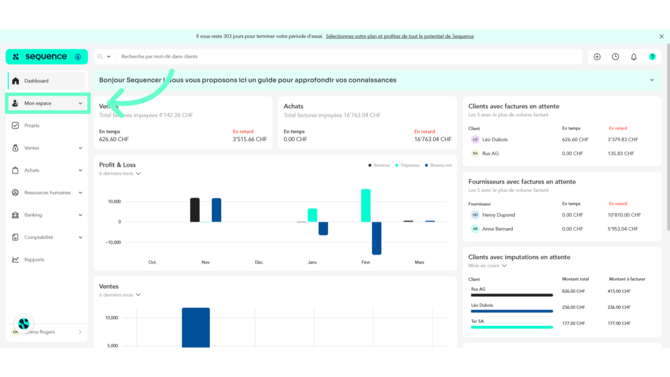Expand the Comptabilité chevron
This screenshot has width=670, height=377.
80,237
